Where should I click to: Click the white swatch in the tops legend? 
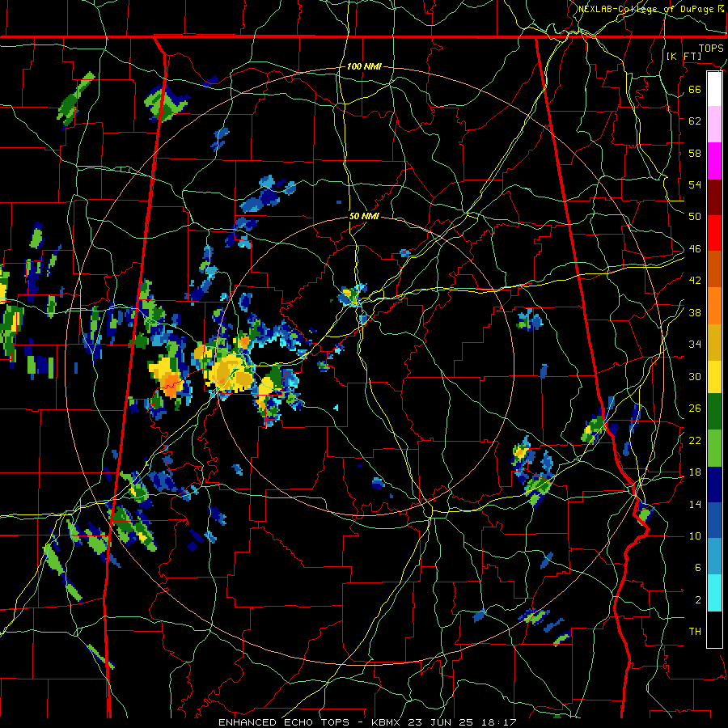[x=714, y=89]
